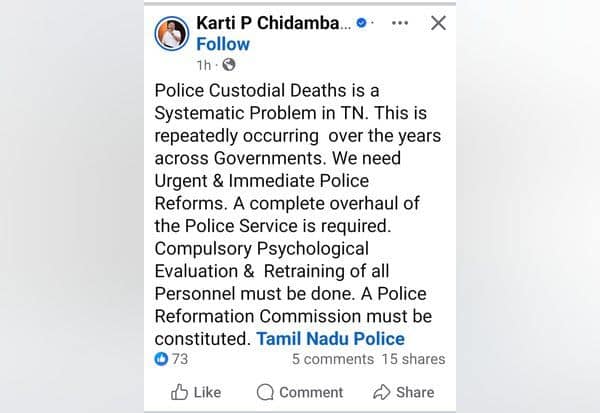Click the blue like reaction emoji
The width and height of the screenshot is (600, 413).
163,358
